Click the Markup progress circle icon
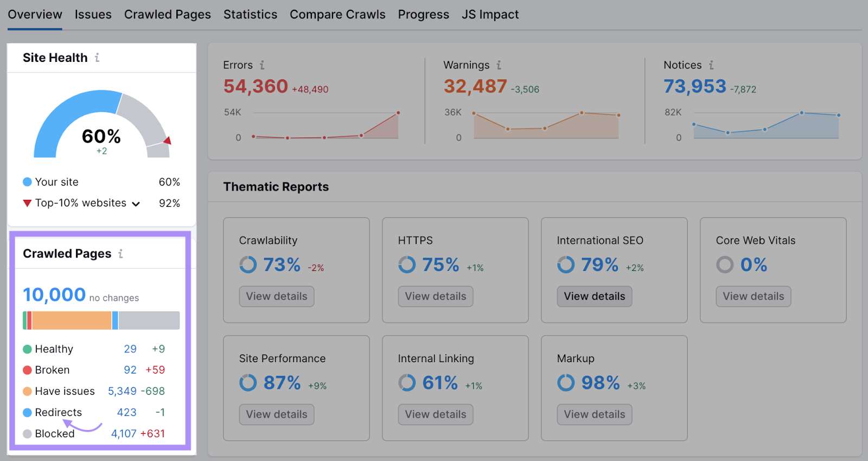Image resolution: width=868 pixels, height=461 pixels. coord(565,382)
